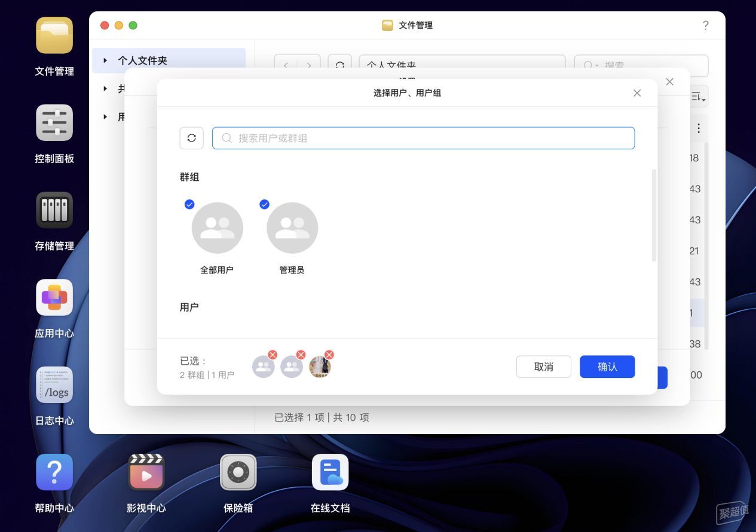The width and height of the screenshot is (756, 532).
Task: Close the settings dialog behind the user picker
Action: pos(669,82)
